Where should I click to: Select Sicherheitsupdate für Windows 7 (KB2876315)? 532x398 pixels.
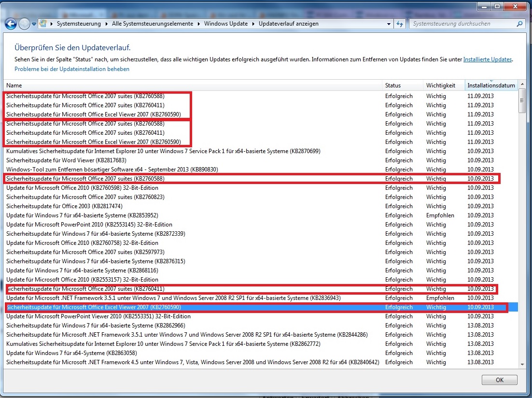[261, 261]
